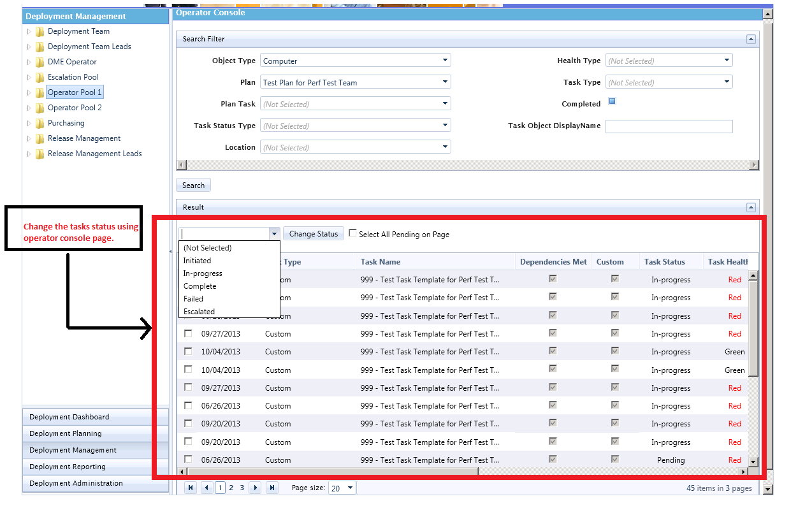Open the Health Type dropdown
The width and height of the screenshot is (812, 508).
click(727, 61)
